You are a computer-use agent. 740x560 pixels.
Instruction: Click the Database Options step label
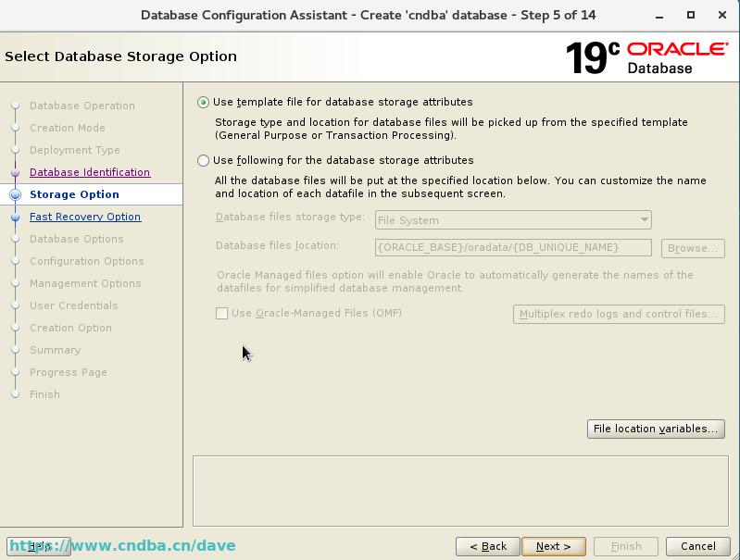tap(77, 239)
